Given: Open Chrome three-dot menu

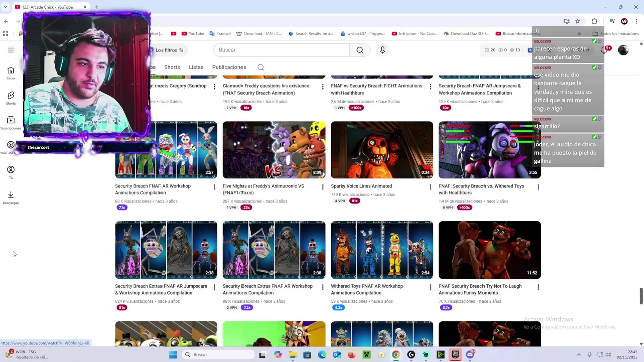Looking at the screenshot, I should point(636,21).
